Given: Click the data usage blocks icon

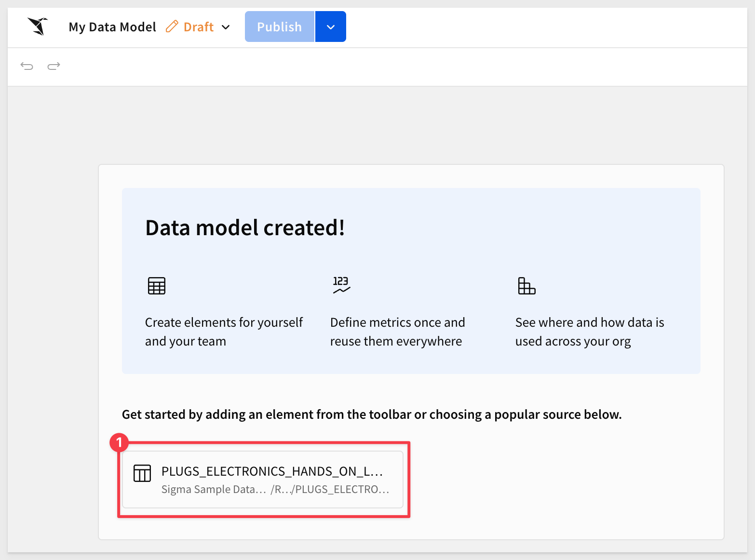Looking at the screenshot, I should (526, 286).
